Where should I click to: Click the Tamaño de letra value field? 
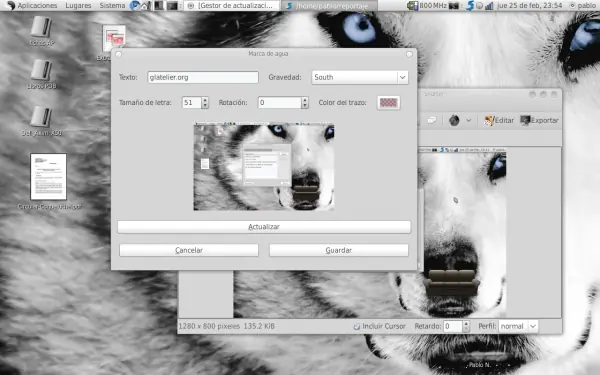tap(192, 103)
